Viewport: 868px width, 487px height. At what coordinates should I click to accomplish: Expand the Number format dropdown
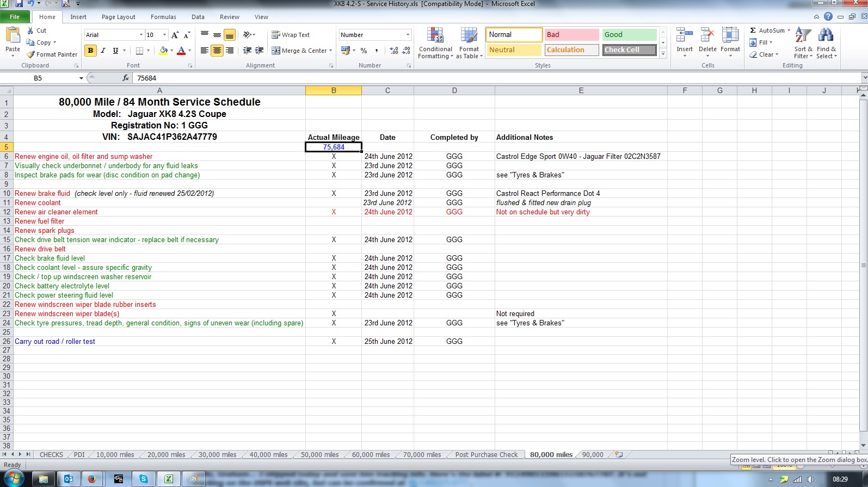coord(408,35)
